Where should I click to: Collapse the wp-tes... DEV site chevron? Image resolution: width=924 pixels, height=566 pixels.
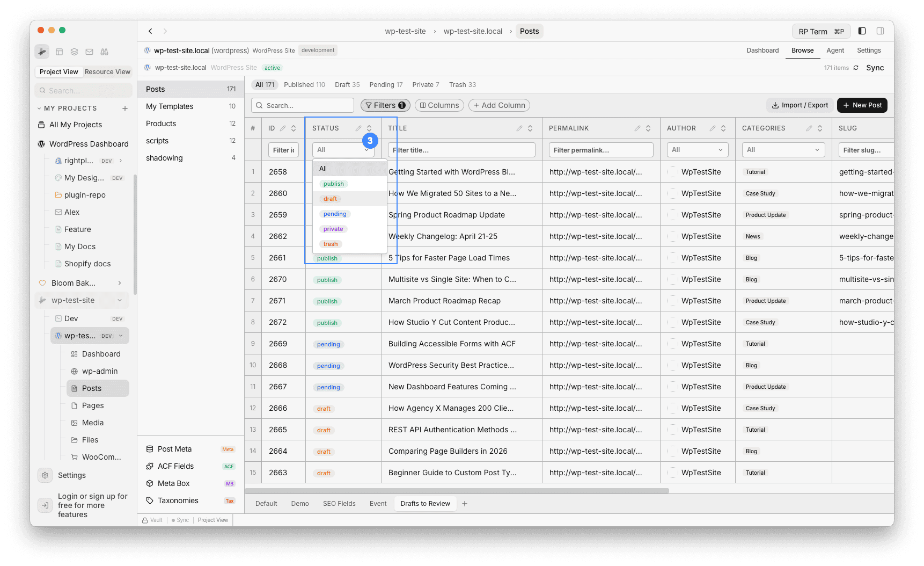(121, 336)
